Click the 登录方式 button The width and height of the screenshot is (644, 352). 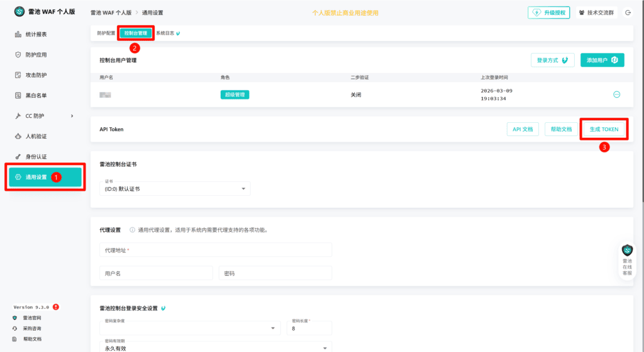pos(552,60)
